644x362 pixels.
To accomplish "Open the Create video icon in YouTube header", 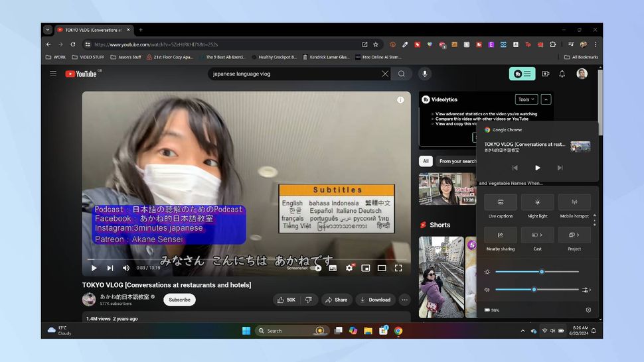I will coord(546,74).
